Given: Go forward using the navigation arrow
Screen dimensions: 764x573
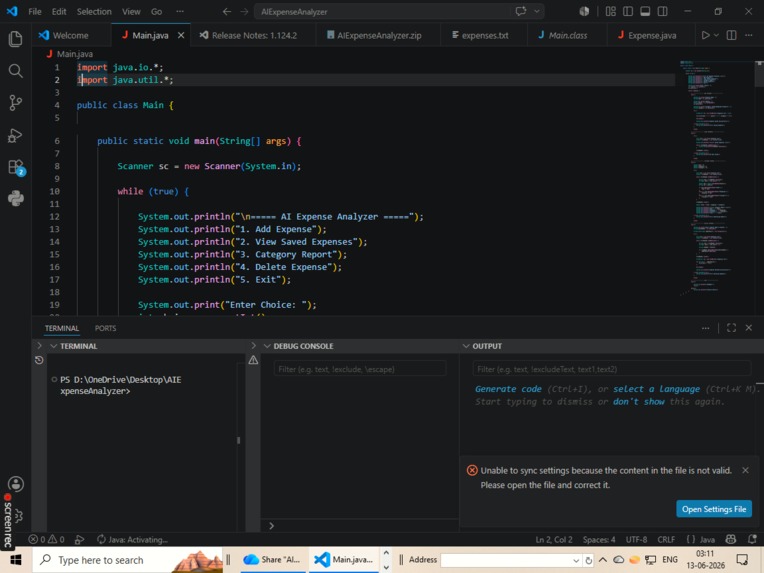Looking at the screenshot, I should [x=244, y=11].
